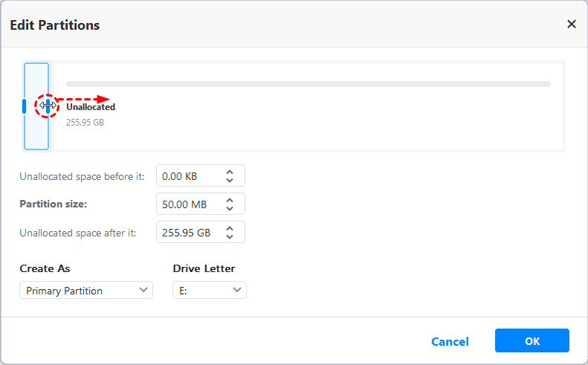
Task: Close the Edit Partitions dialog
Action: 571,25
